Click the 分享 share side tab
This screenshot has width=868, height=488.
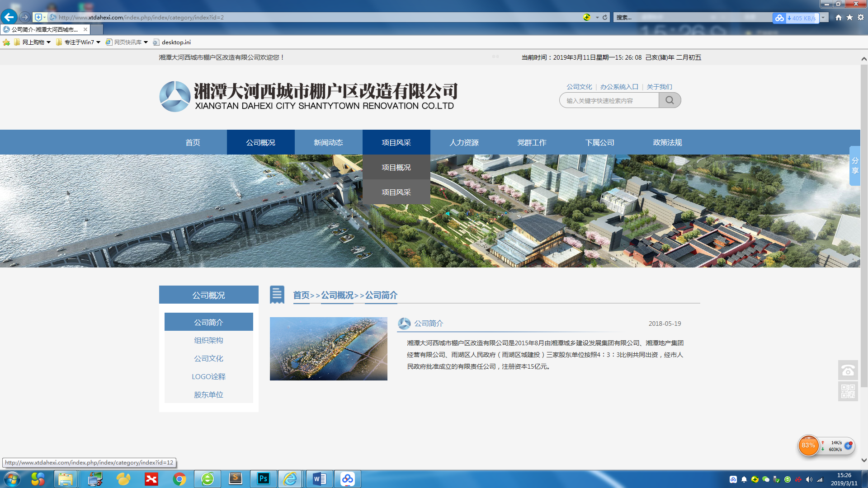[854, 165]
